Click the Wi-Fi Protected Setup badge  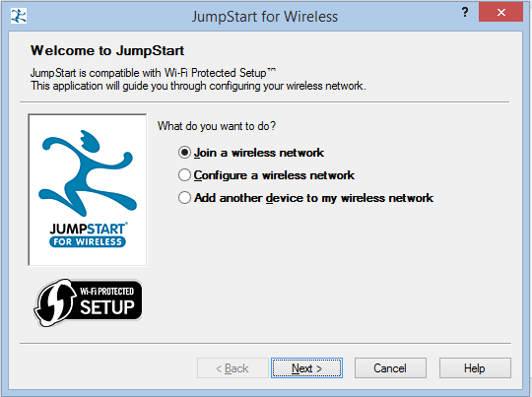coord(89,302)
